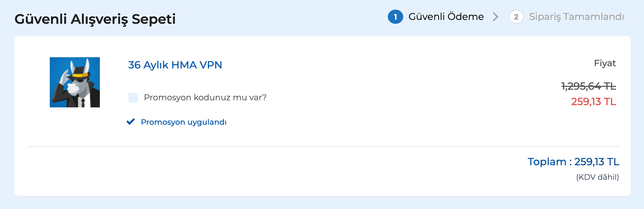Screen dimensions: 644x209
Task: Click the crossed-out 1,295,64 TL price
Action: pos(588,86)
